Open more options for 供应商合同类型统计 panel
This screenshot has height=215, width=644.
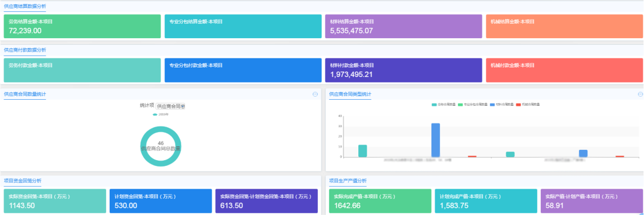(640, 94)
